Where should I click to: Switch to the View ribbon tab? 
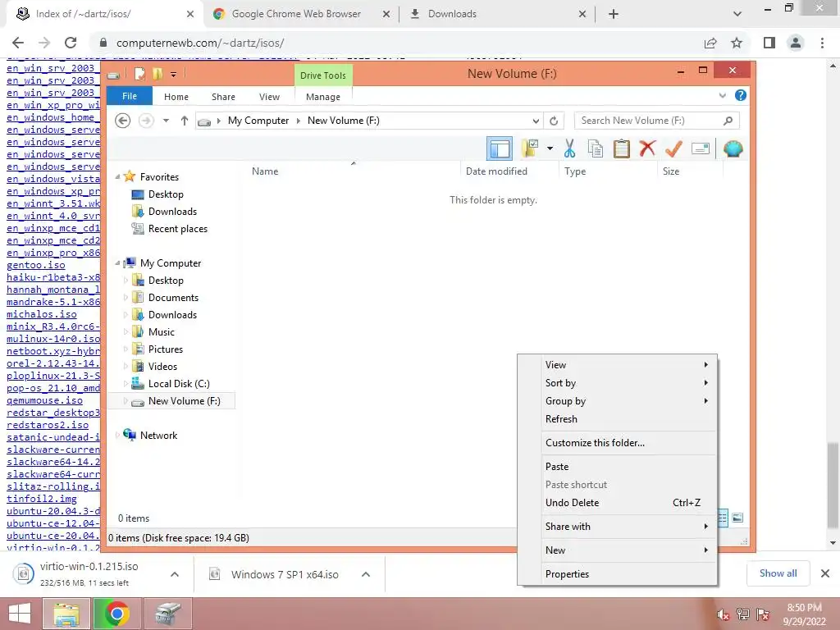(x=269, y=97)
